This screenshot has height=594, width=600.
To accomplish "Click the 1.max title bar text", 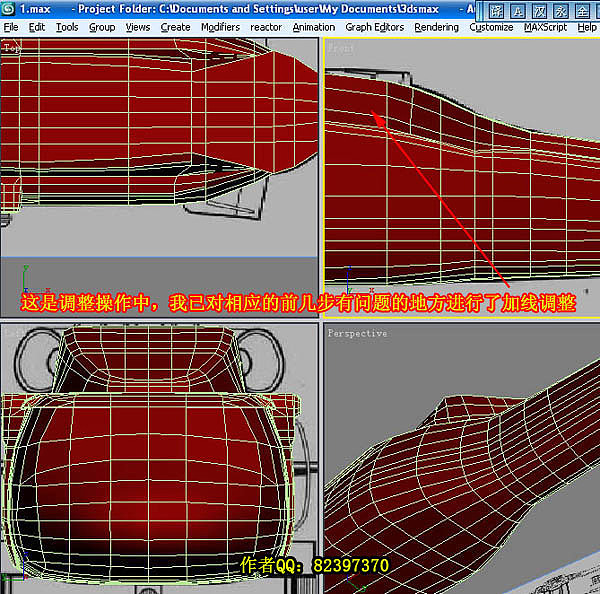I will click(35, 9).
